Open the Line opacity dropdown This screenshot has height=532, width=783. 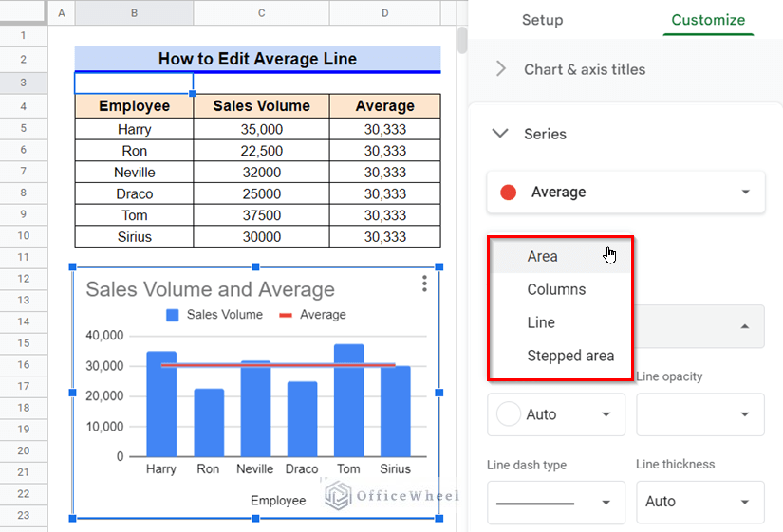(700, 414)
